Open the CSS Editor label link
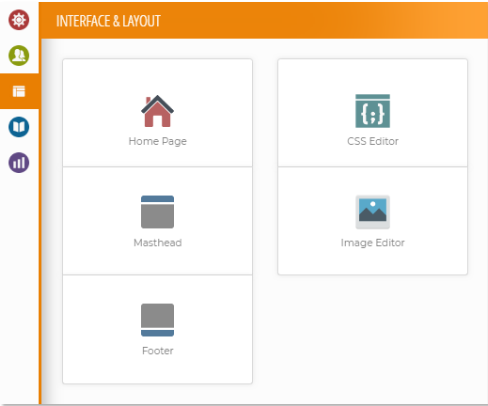 373,141
